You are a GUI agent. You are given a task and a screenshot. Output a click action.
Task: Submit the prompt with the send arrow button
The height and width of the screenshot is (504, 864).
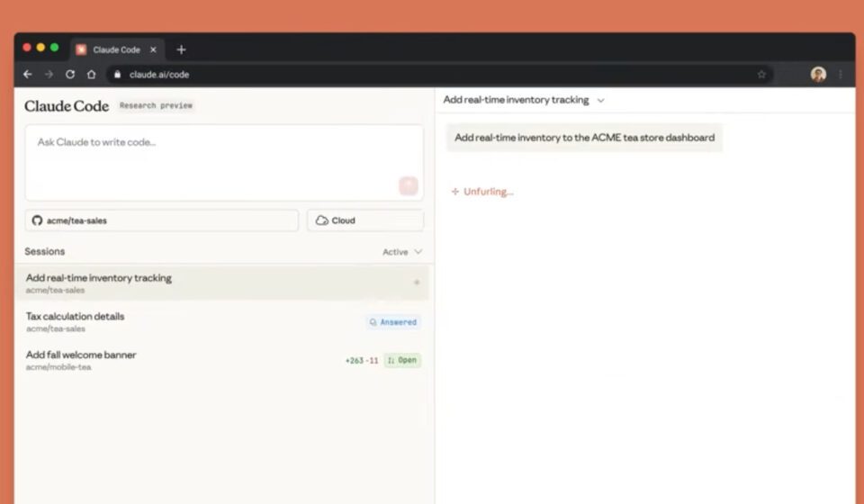point(409,185)
